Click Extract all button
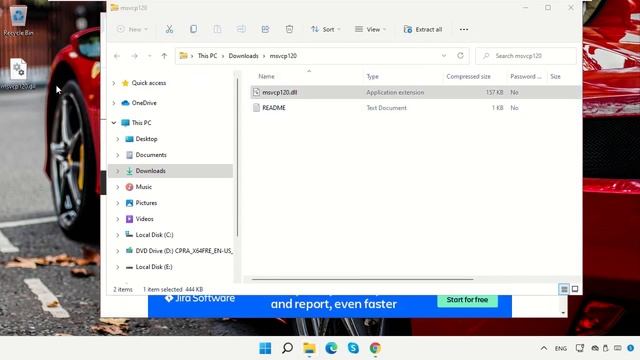This screenshot has width=640, height=360. point(423,29)
